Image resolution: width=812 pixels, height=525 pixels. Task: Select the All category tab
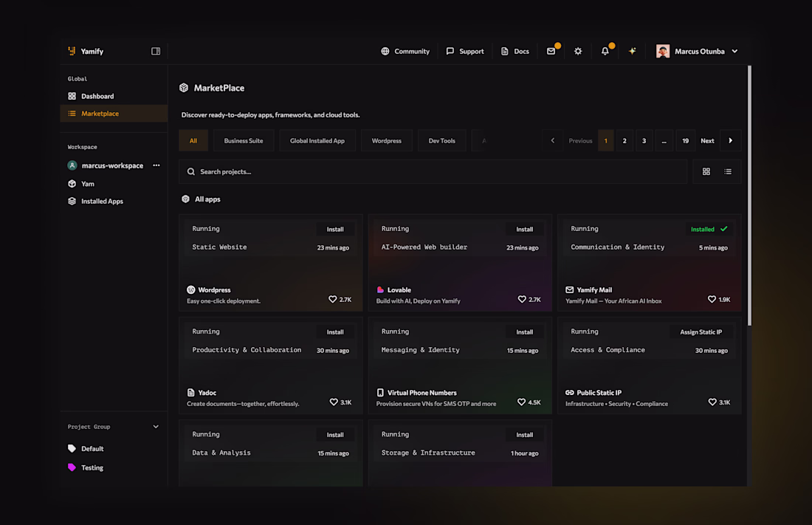tap(193, 140)
